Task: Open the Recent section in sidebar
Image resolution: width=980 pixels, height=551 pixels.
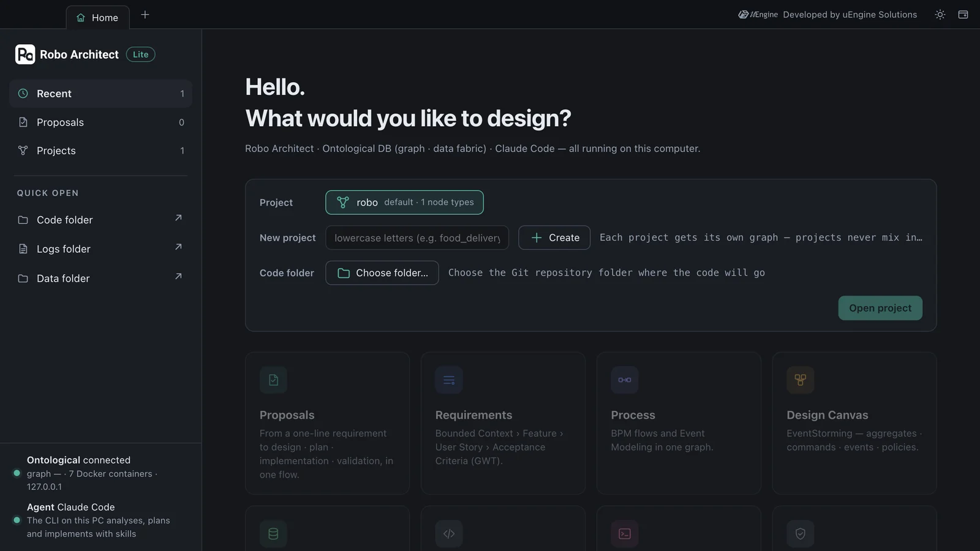Action: (x=100, y=94)
